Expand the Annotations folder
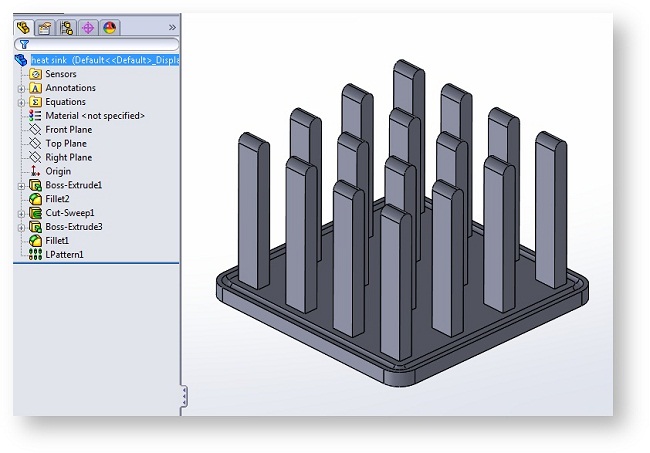Image resolution: width=650 pixels, height=453 pixels. click(x=21, y=89)
